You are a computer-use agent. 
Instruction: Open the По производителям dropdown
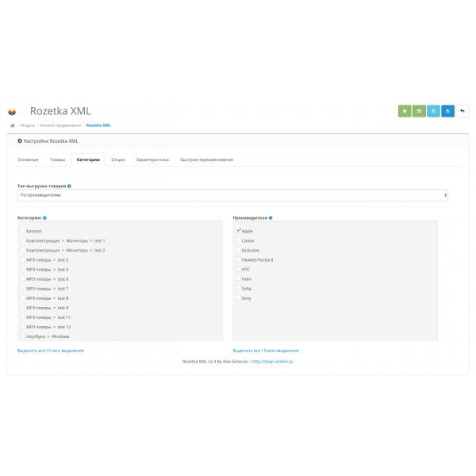click(232, 195)
